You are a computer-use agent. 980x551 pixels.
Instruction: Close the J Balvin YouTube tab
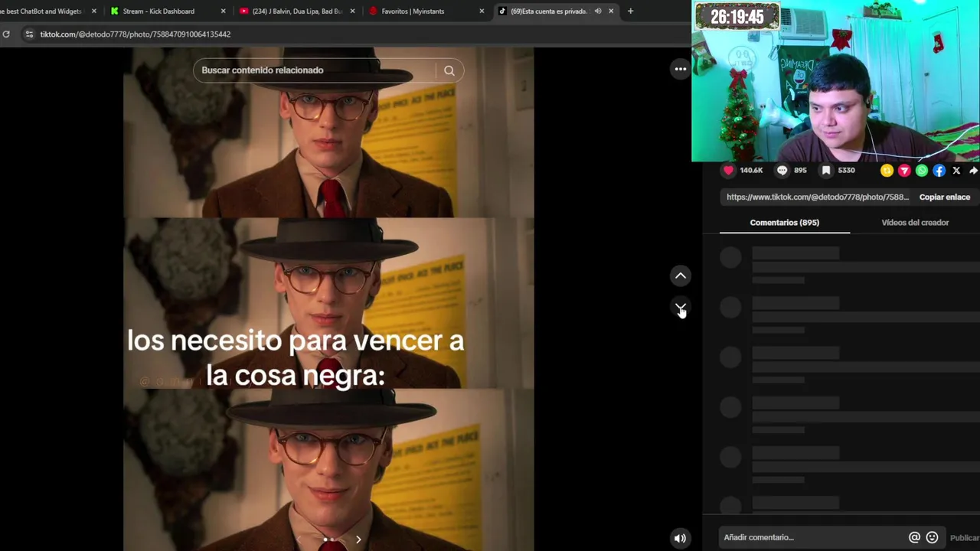(x=353, y=11)
